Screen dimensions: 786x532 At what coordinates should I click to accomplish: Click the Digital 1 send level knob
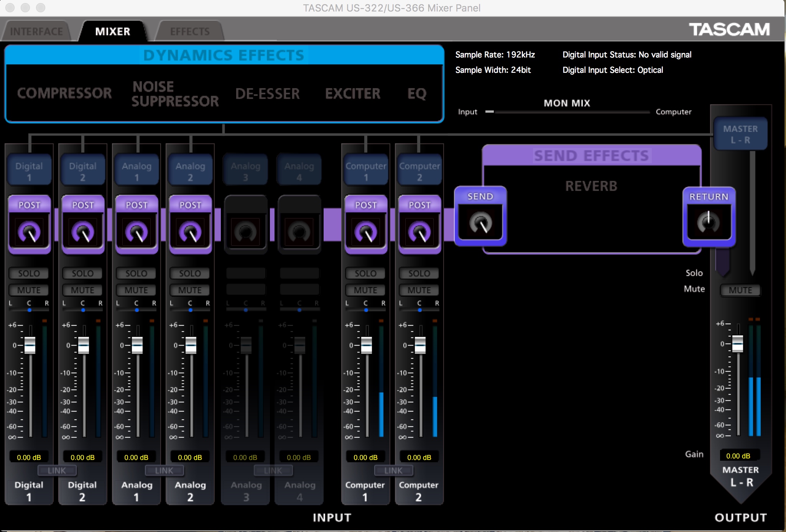[29, 232]
